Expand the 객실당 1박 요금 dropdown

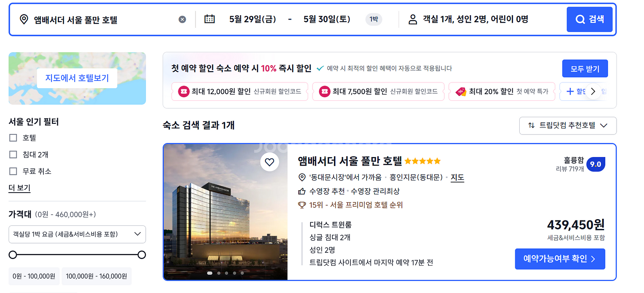tap(77, 234)
